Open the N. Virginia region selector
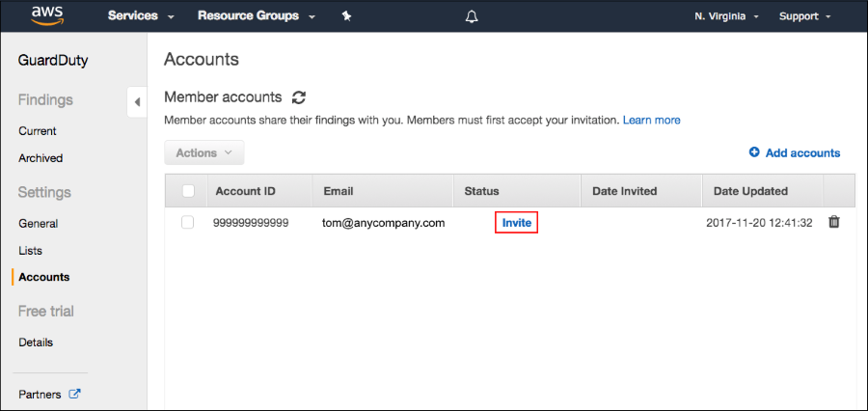Viewport: 868px width, 411px height. (x=726, y=16)
